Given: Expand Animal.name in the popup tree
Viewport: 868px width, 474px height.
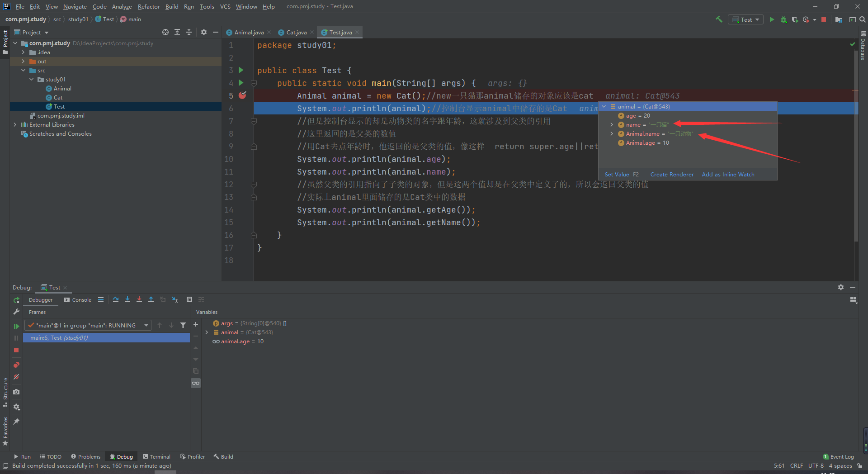Looking at the screenshot, I should [612, 134].
